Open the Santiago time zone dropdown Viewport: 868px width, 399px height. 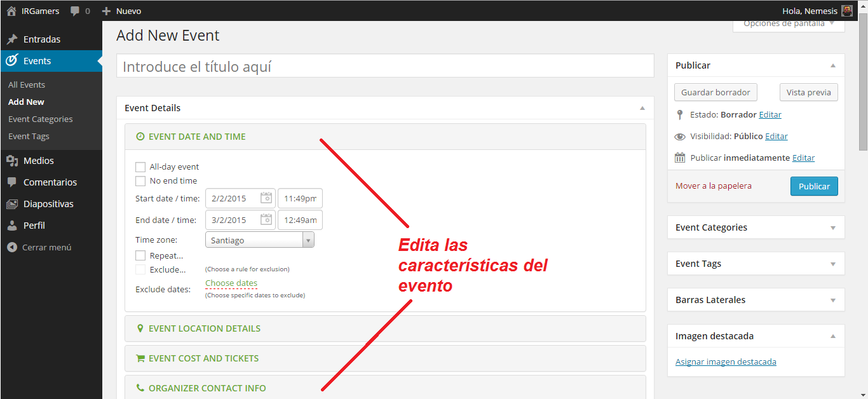(x=259, y=240)
